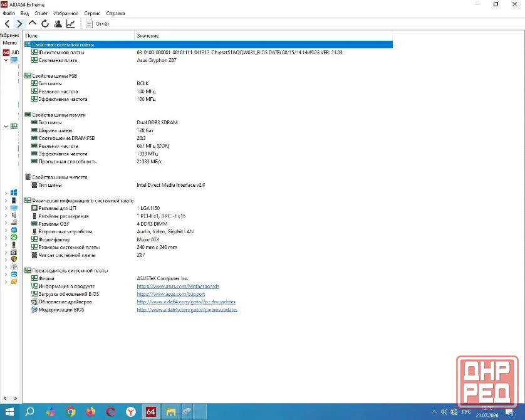Select the ID системной платы row
This screenshot has width=525, height=420.
tap(208, 52)
